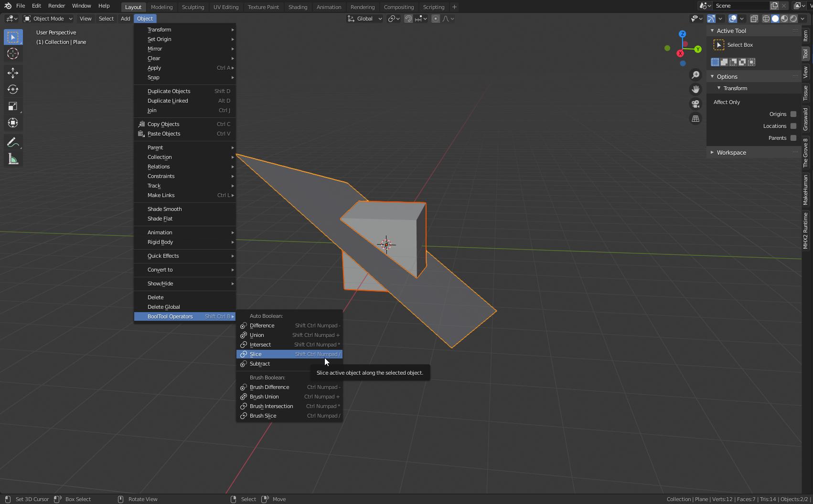Switch to material preview shading
The width and height of the screenshot is (813, 504).
[x=784, y=19]
